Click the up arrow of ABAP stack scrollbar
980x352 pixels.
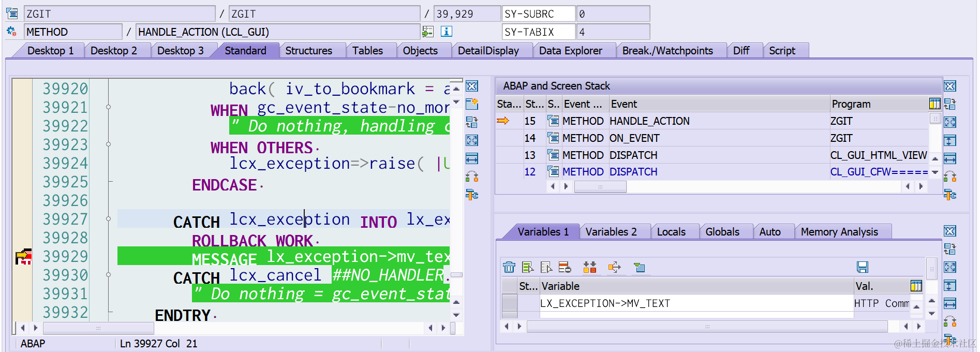point(935,159)
